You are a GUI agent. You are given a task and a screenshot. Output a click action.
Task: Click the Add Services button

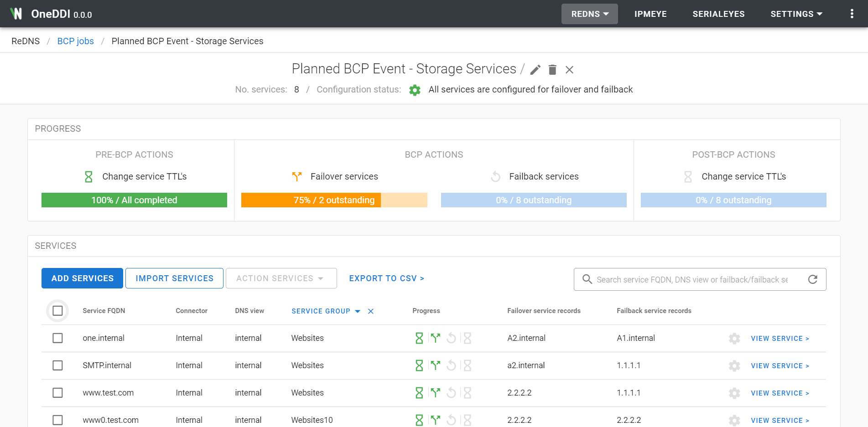tap(82, 278)
